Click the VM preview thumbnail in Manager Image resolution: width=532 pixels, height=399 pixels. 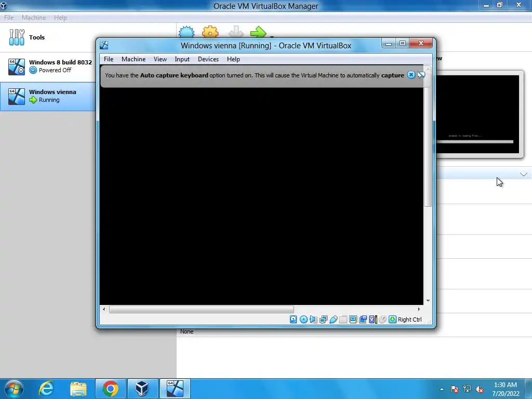(x=478, y=114)
